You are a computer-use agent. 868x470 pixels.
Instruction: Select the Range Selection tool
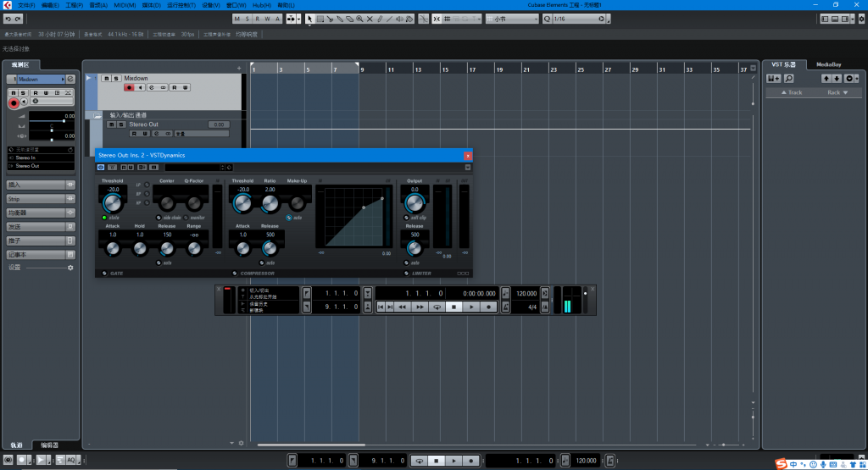[x=320, y=19]
